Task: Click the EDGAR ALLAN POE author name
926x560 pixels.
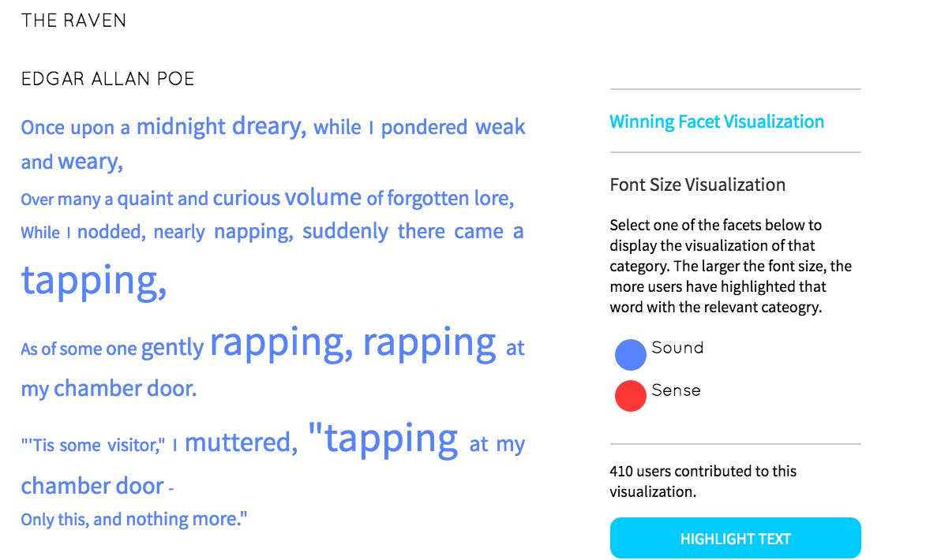Action: 107,79
